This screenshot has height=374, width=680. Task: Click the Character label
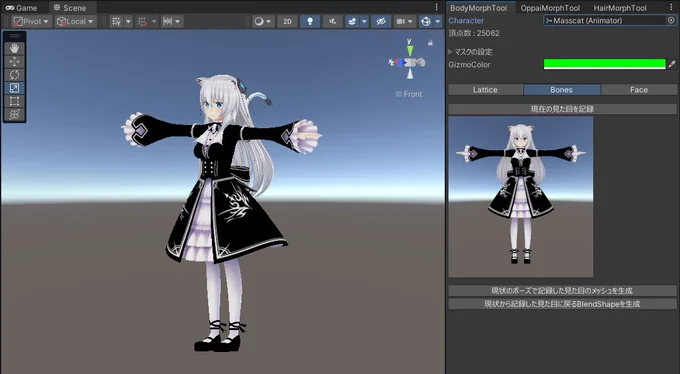[x=466, y=20]
